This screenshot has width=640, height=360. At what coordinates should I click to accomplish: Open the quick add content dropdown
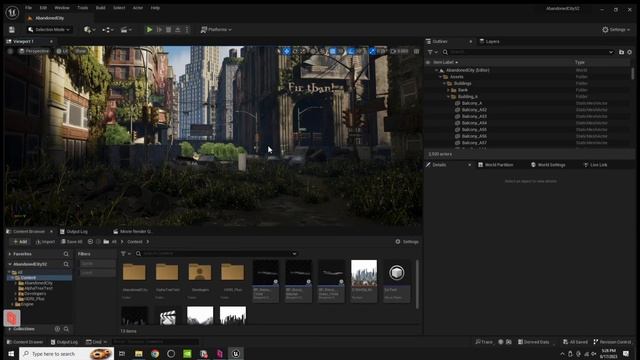pos(89,30)
